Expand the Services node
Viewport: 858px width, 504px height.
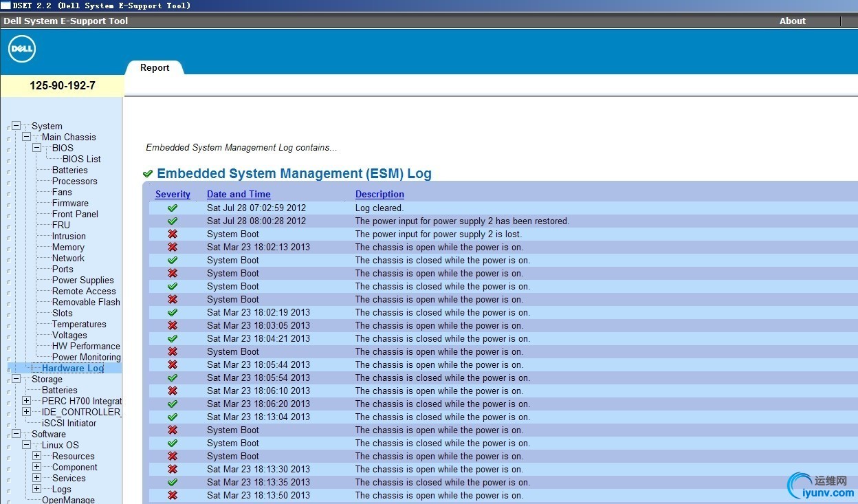pyautogui.click(x=36, y=478)
